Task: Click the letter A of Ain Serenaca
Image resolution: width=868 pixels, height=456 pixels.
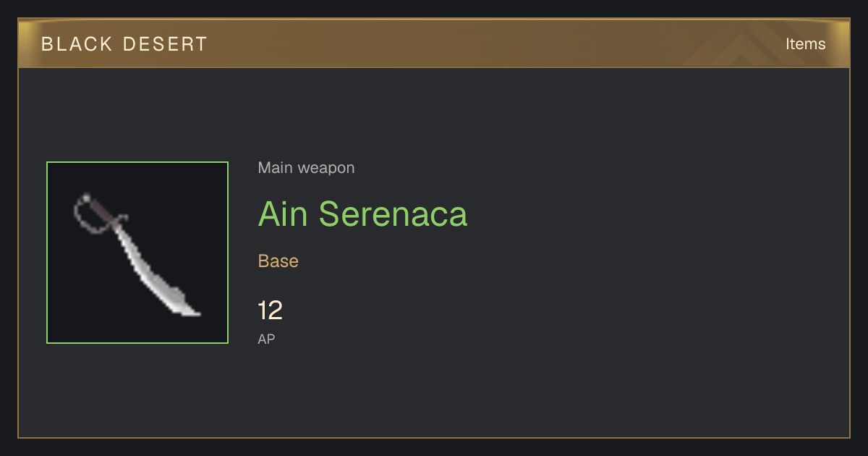Action: 271,214
